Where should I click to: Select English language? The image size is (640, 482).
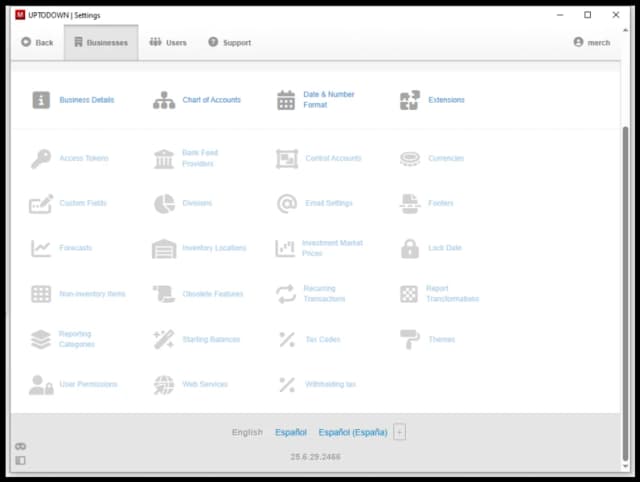tap(247, 432)
